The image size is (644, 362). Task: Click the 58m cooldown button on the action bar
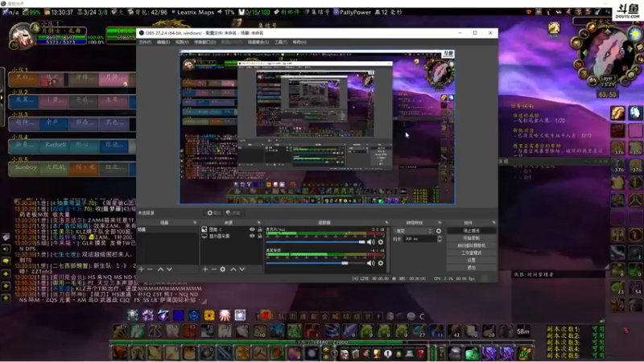point(523,331)
